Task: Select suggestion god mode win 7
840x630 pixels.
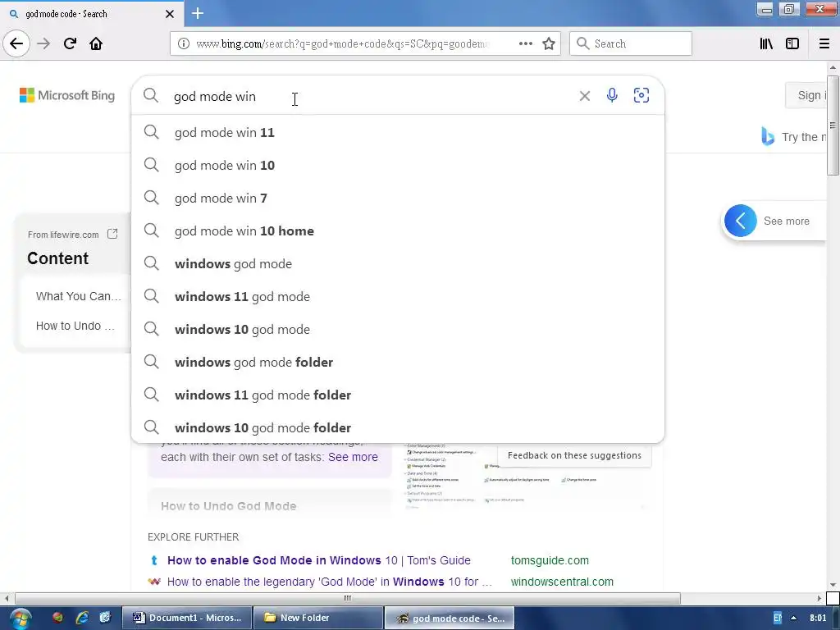Action: [x=398, y=198]
